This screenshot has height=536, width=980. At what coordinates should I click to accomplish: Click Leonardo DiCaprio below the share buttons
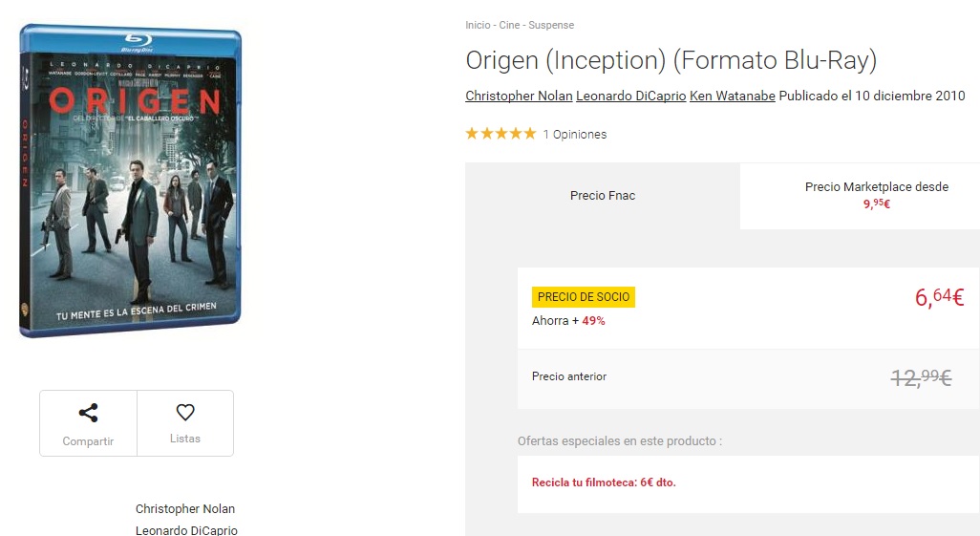click(x=186, y=529)
